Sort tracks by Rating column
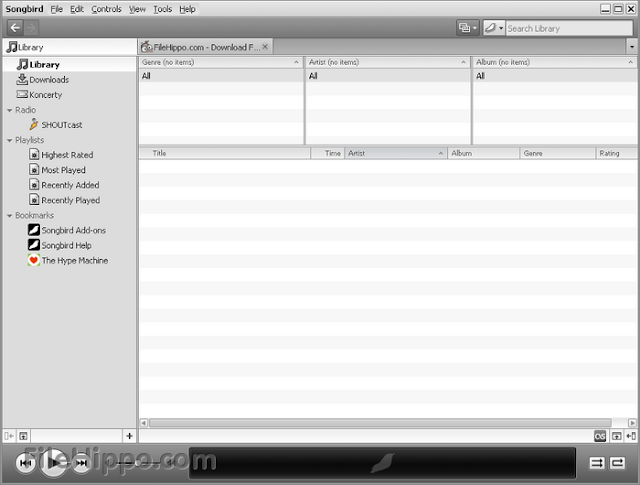This screenshot has width=640, height=485. tap(616, 153)
